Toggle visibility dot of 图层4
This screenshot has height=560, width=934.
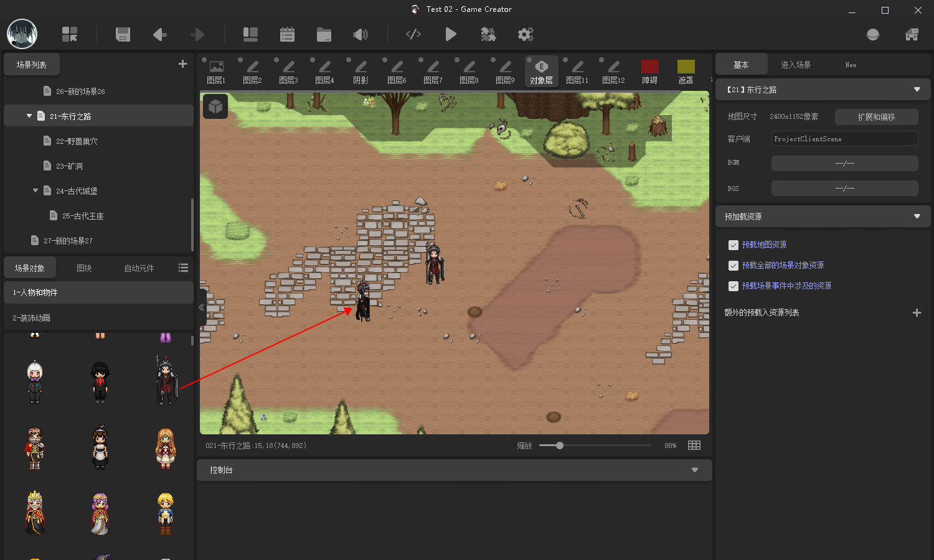(313, 60)
